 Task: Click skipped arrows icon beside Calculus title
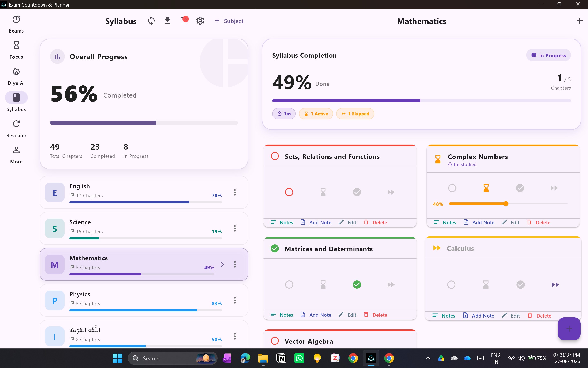tap(437, 248)
